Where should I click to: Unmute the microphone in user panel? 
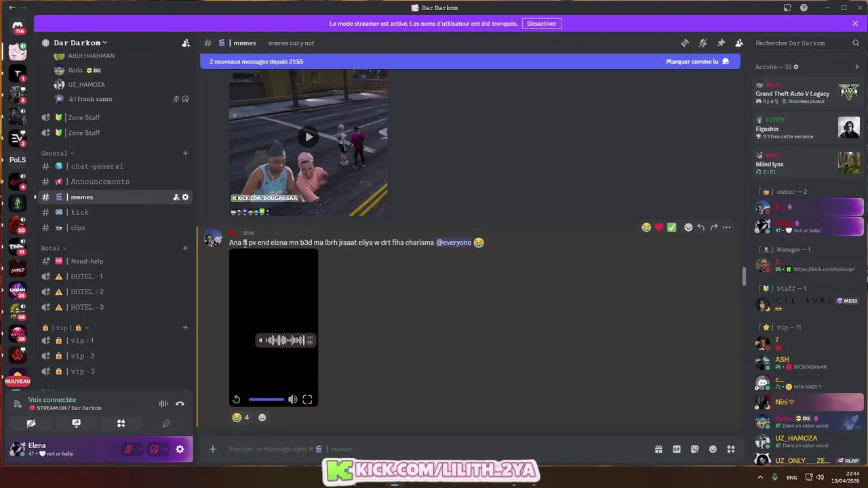coord(129,449)
